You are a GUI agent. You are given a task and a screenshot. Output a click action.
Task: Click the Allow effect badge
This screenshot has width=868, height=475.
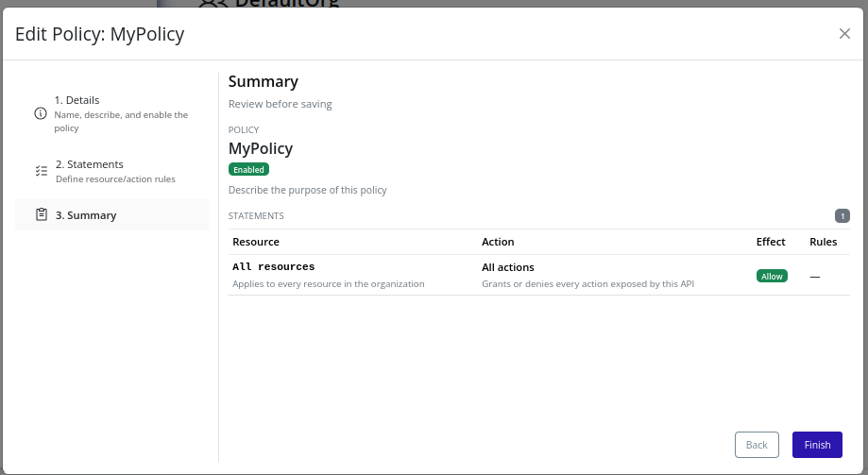[772, 276]
